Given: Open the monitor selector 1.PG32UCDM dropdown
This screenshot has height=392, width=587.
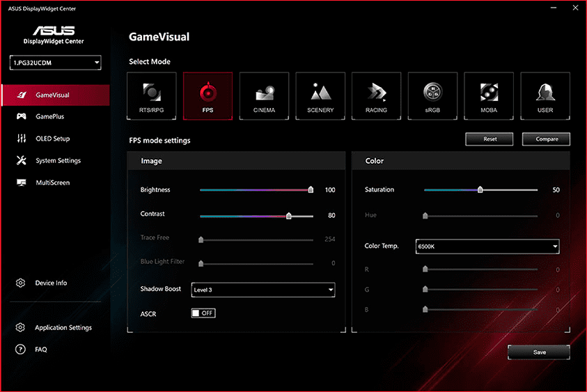Looking at the screenshot, I should tap(56, 63).
